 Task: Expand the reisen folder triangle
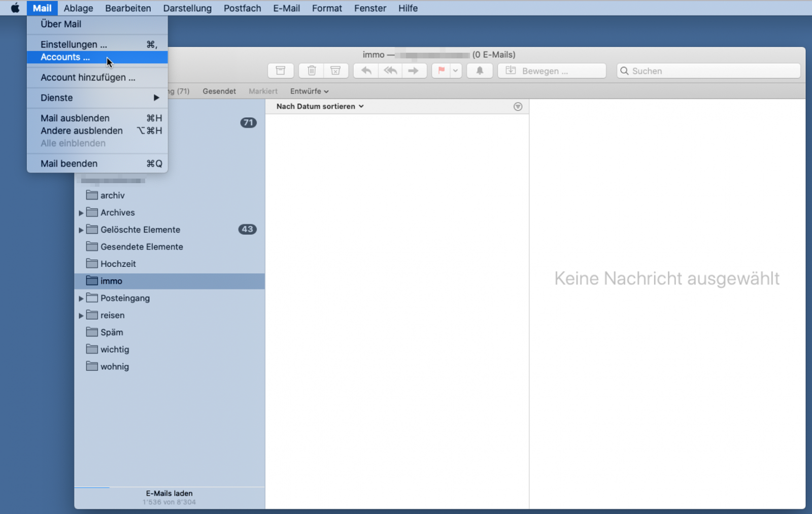[81, 316]
